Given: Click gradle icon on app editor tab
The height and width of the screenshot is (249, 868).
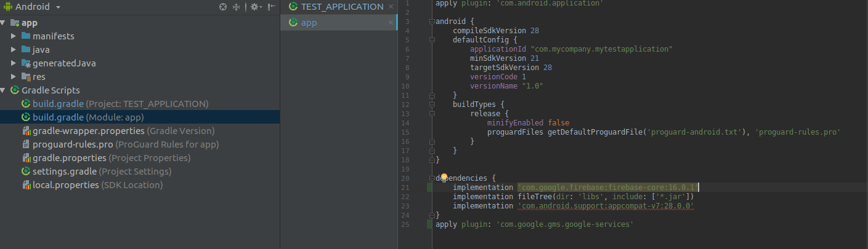Looking at the screenshot, I should [x=293, y=23].
